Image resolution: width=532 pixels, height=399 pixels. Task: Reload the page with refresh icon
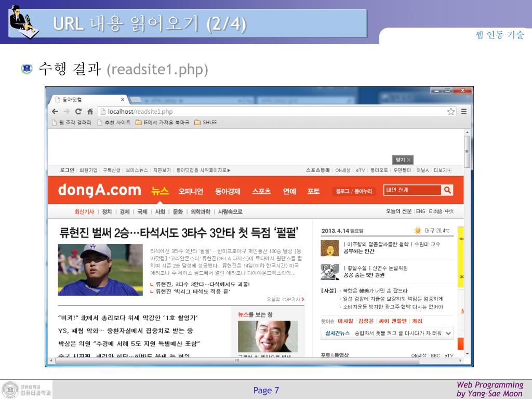point(78,111)
